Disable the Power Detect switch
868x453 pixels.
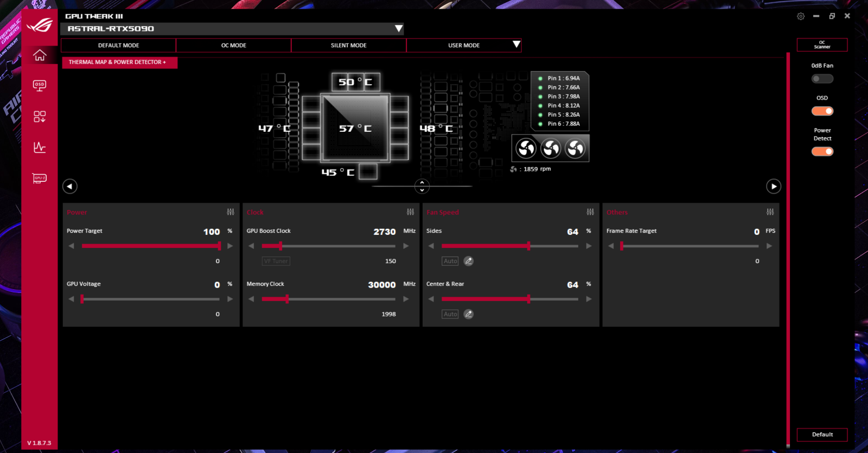(822, 151)
